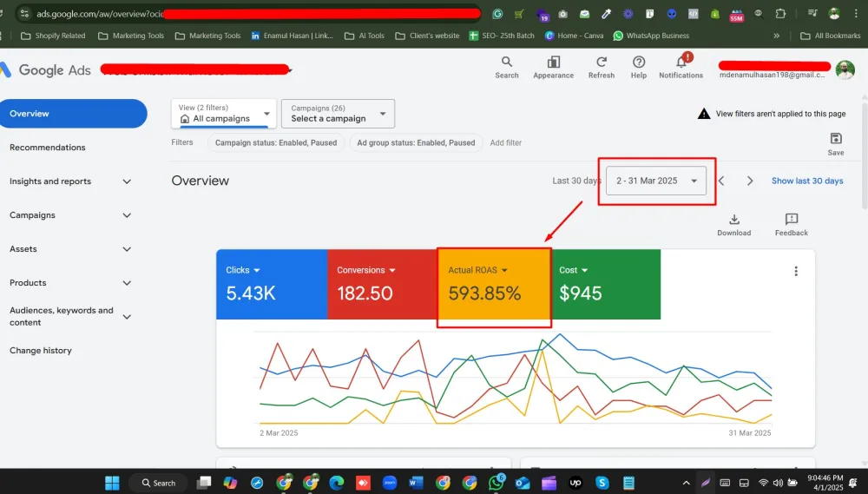
Task: Expand the Products sidebar section
Action: click(127, 283)
